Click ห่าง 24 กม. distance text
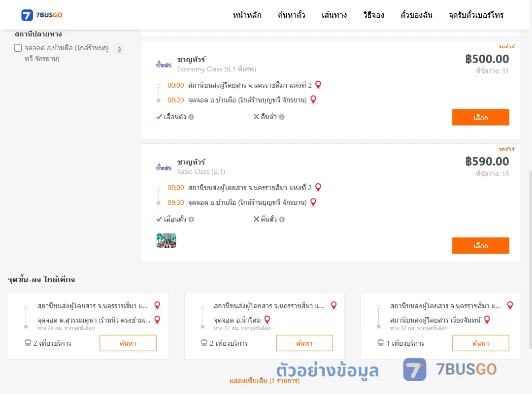Image resolution: width=532 pixels, height=394 pixels. [x=66, y=328]
